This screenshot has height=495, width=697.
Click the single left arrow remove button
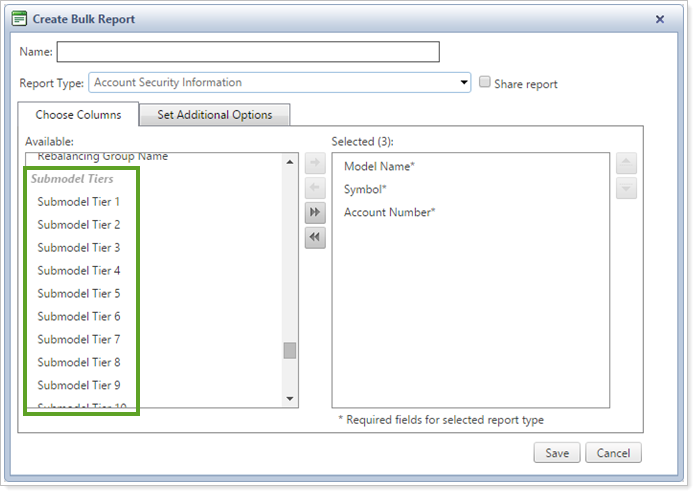coord(315,188)
